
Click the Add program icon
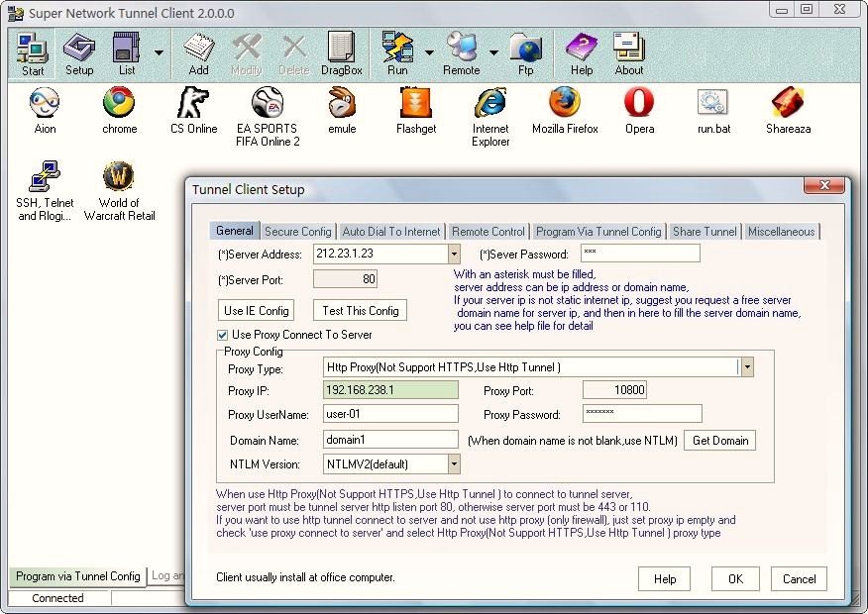pyautogui.click(x=198, y=53)
